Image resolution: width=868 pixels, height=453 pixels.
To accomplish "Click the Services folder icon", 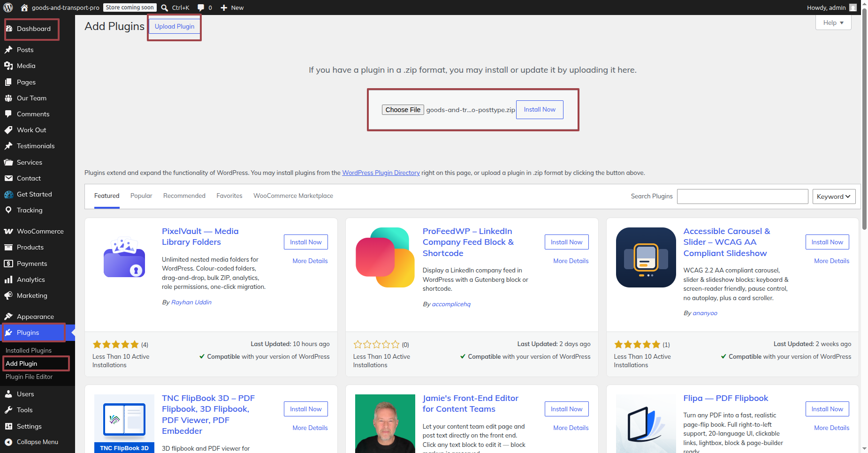I will 8,162.
